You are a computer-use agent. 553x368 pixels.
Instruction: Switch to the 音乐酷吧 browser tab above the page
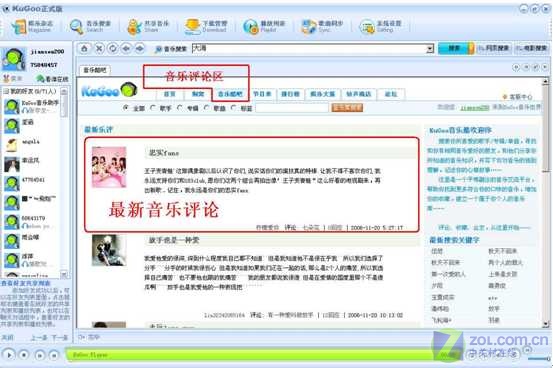point(95,70)
